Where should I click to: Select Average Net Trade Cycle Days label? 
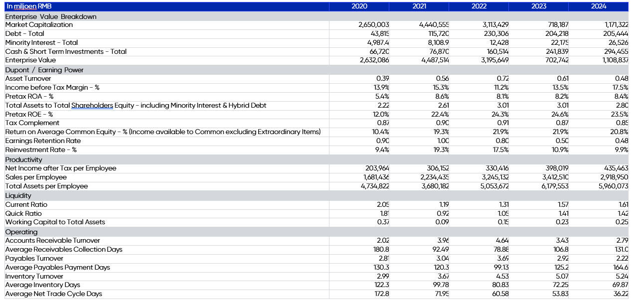pyautogui.click(x=54, y=294)
